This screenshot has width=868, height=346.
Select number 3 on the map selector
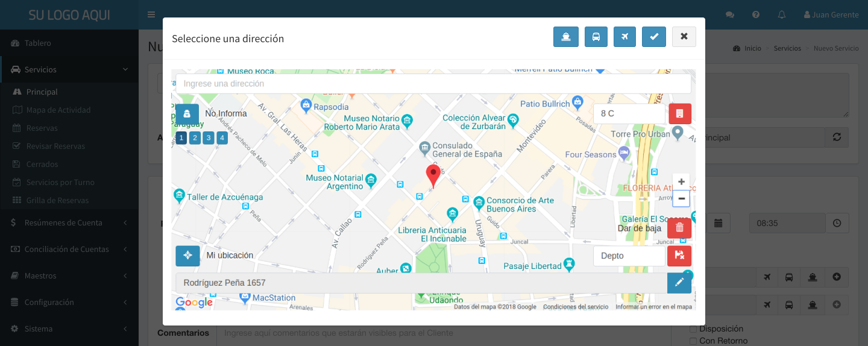(x=209, y=138)
